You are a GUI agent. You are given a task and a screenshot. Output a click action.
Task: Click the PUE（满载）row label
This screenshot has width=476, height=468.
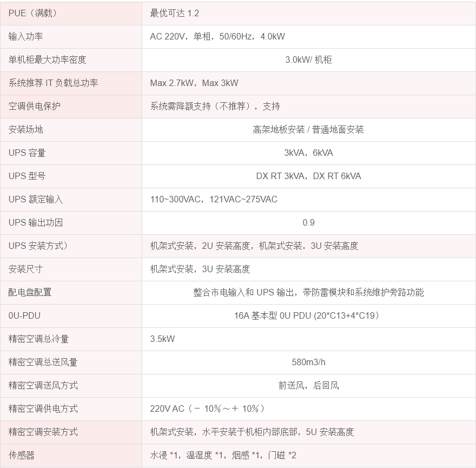point(33,13)
